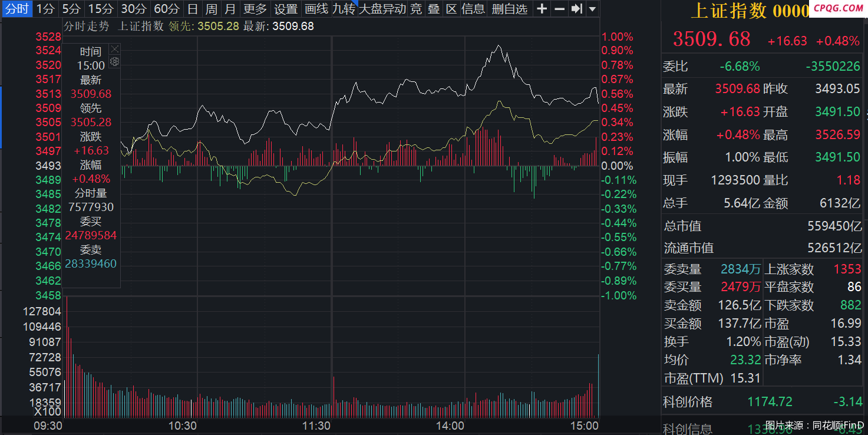The height and width of the screenshot is (435, 868).
Task: Click the minus zoom-out icon in toolbar
Action: point(559,9)
